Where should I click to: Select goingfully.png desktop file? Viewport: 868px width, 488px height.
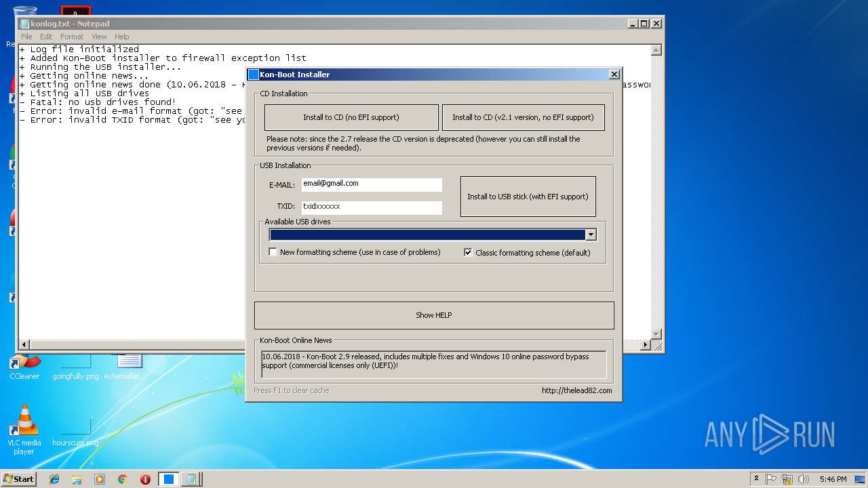click(x=75, y=366)
